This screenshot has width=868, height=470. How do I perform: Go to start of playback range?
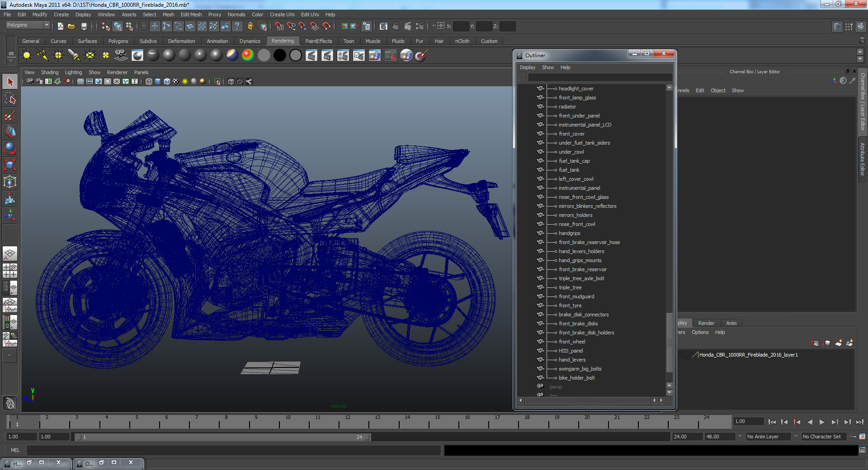pyautogui.click(x=772, y=422)
